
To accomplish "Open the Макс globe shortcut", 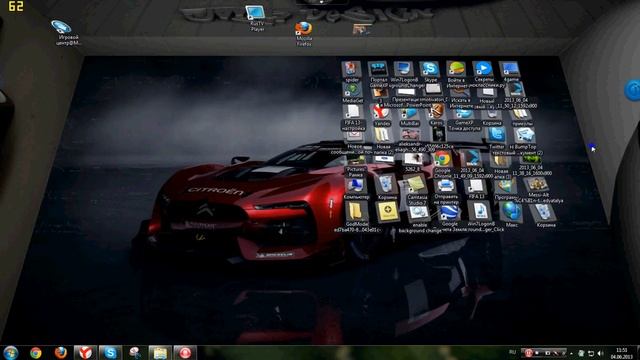I will [x=511, y=213].
